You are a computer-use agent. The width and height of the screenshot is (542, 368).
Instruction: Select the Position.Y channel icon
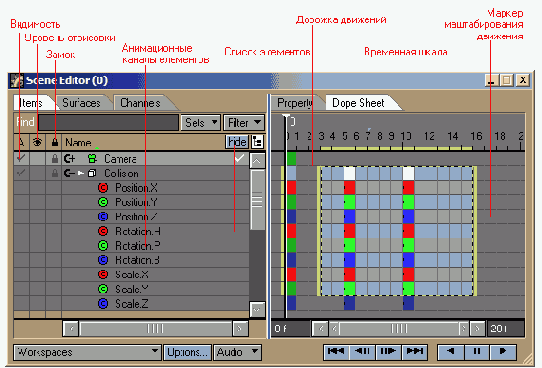(x=103, y=202)
